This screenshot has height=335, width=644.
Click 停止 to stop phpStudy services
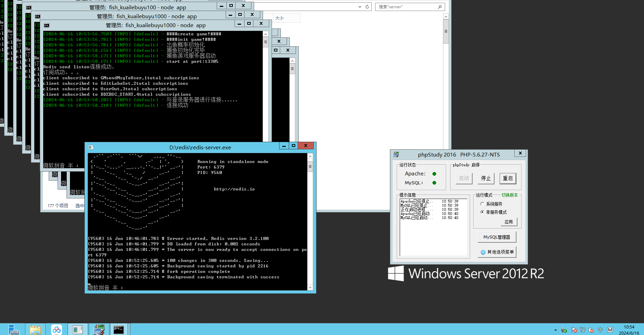(x=486, y=178)
